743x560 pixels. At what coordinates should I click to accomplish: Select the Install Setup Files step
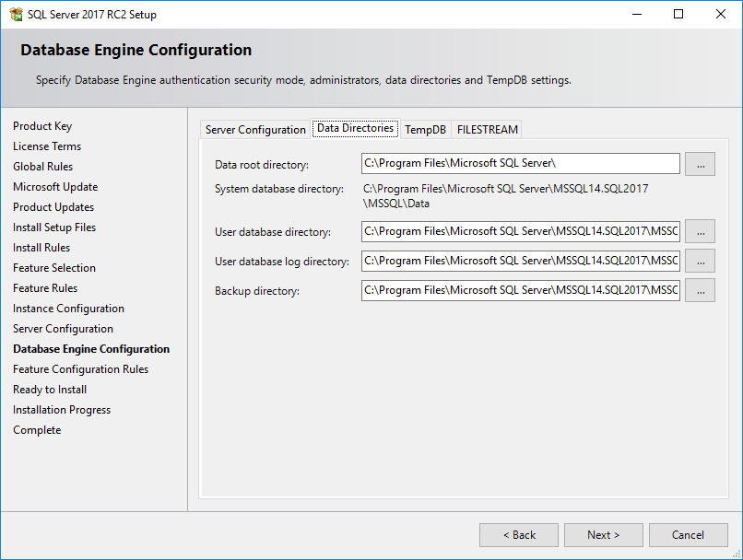coord(54,227)
